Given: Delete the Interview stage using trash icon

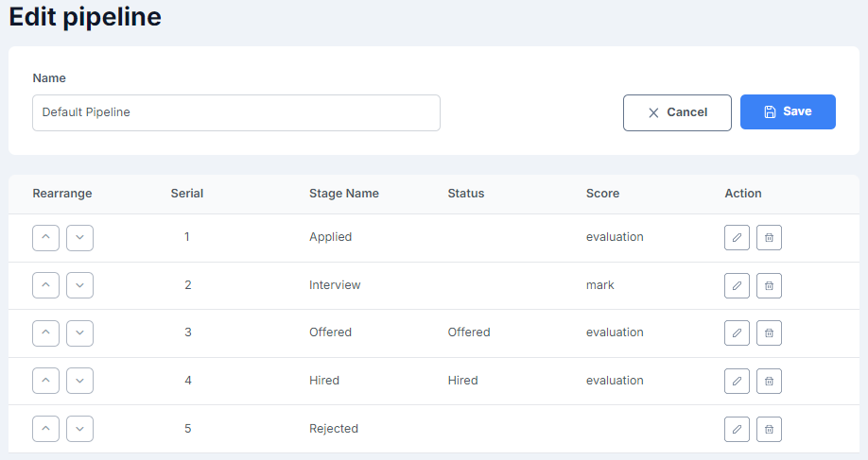Looking at the screenshot, I should tap(769, 286).
